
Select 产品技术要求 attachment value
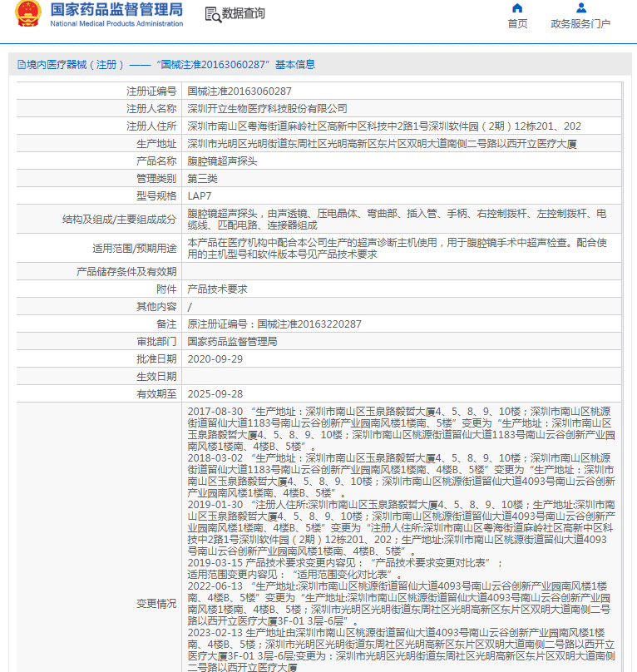(217, 289)
